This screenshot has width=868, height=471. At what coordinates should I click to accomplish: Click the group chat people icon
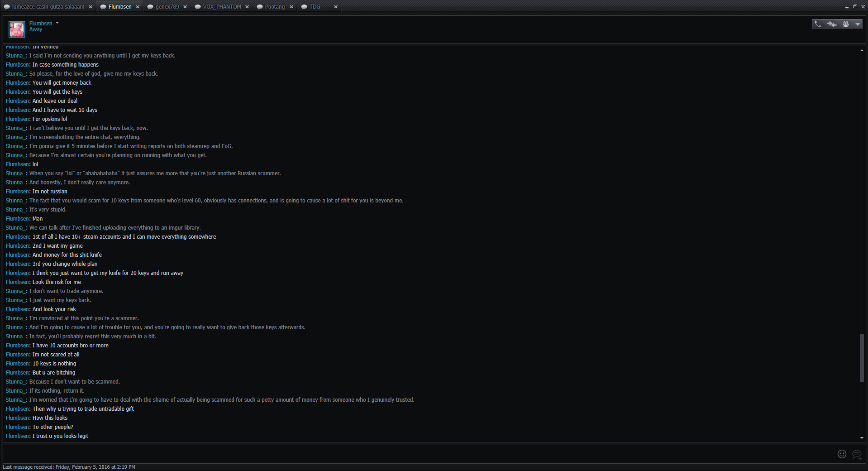point(845,24)
